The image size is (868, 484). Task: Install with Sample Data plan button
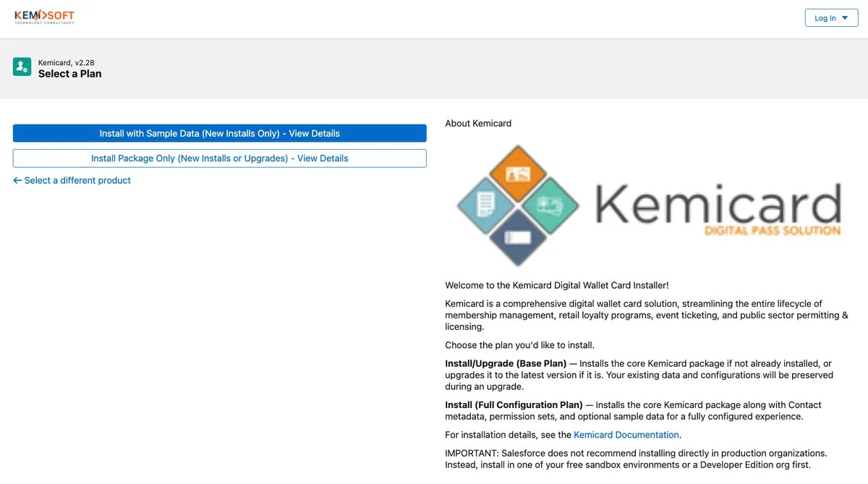point(220,133)
